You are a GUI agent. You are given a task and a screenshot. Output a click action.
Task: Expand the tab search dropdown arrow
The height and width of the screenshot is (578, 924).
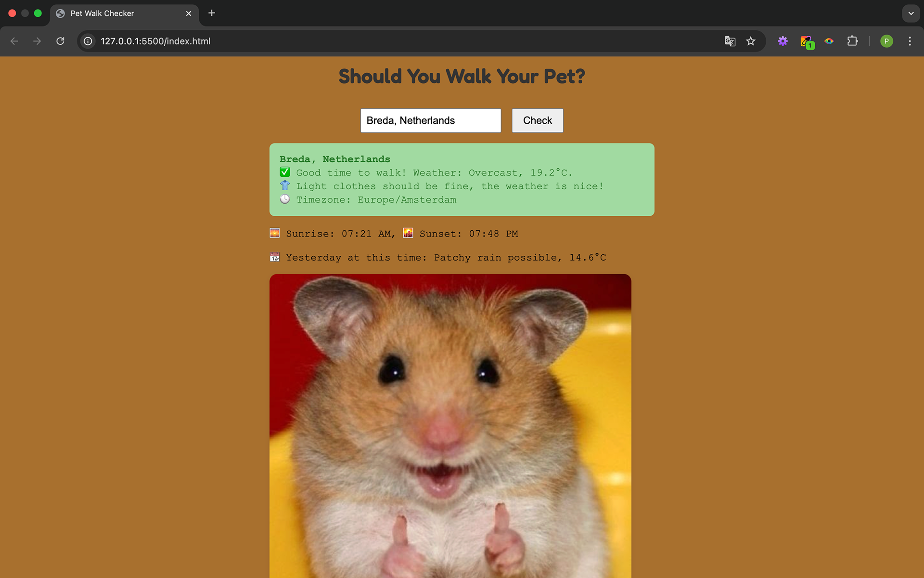point(911,13)
